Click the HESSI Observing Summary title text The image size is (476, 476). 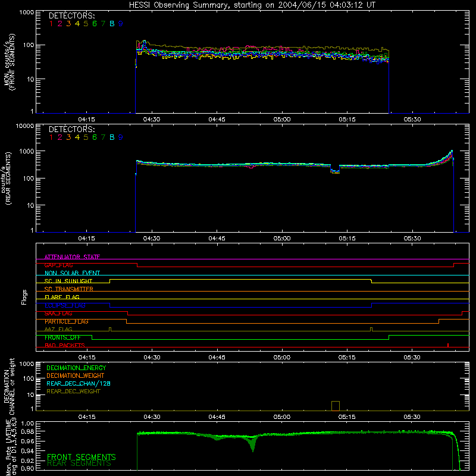click(252, 5)
